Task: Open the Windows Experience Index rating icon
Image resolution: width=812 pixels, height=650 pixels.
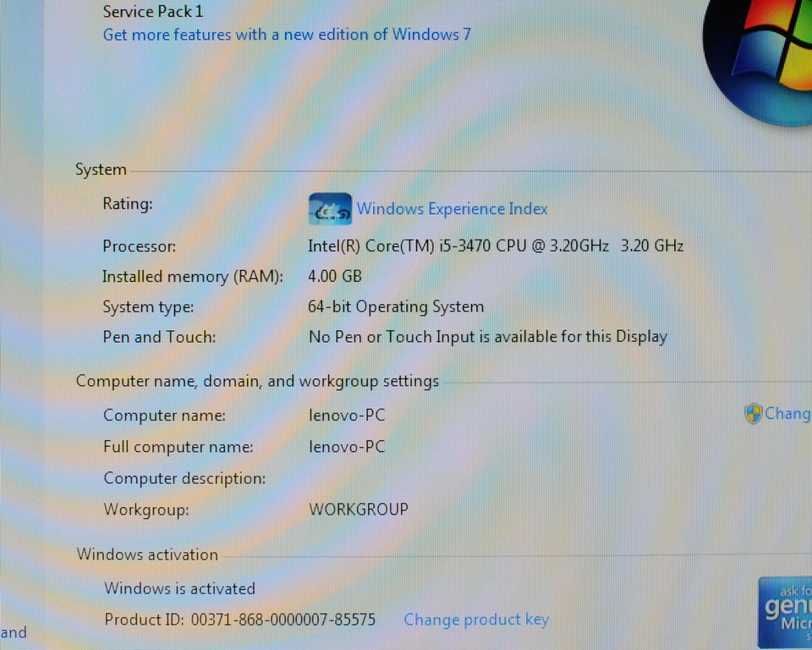Action: [330, 208]
